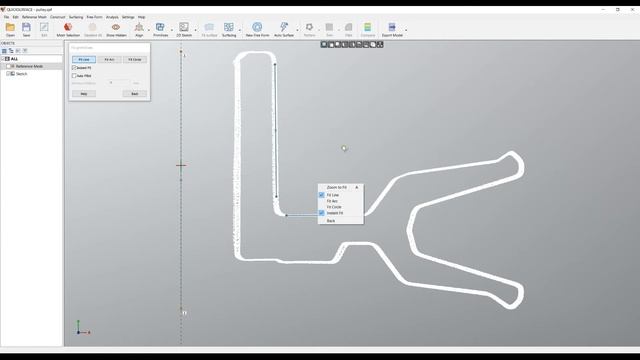This screenshot has width=640, height=360.
Task: Open the Construct menu
Action: (x=58, y=17)
